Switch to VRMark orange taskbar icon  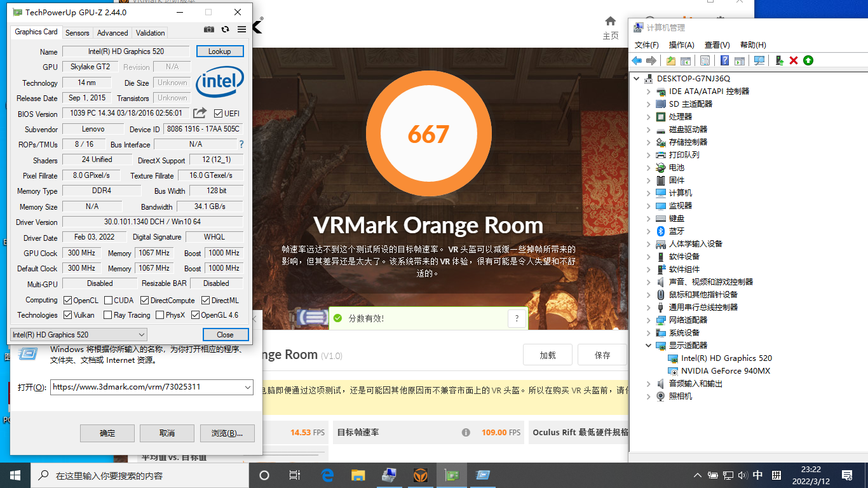pos(421,475)
